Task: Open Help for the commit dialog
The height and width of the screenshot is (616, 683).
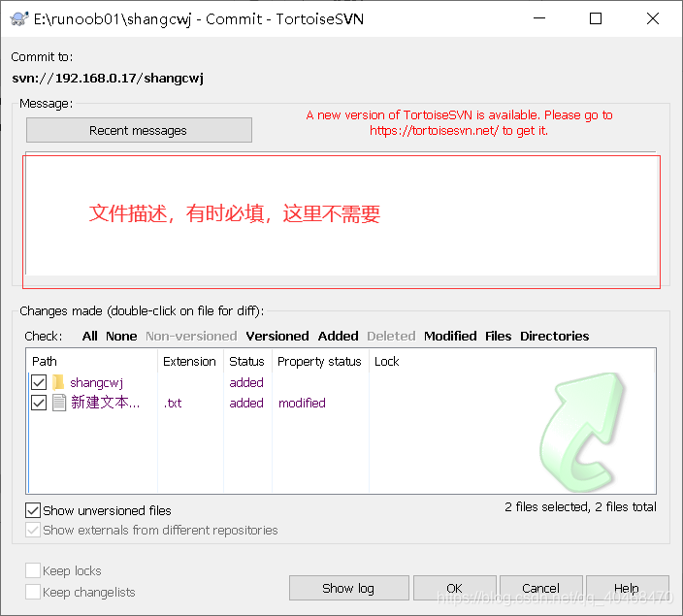Action: (x=628, y=588)
